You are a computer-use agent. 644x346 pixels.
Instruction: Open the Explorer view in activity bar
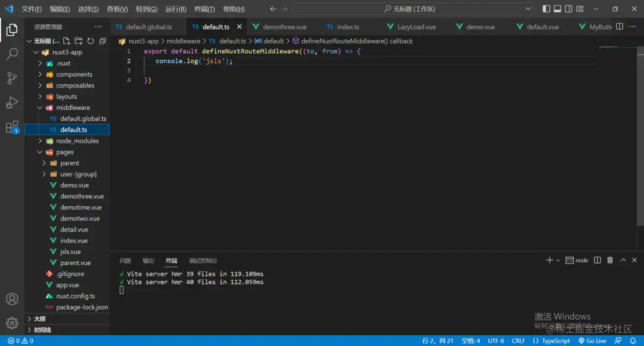pos(12,30)
